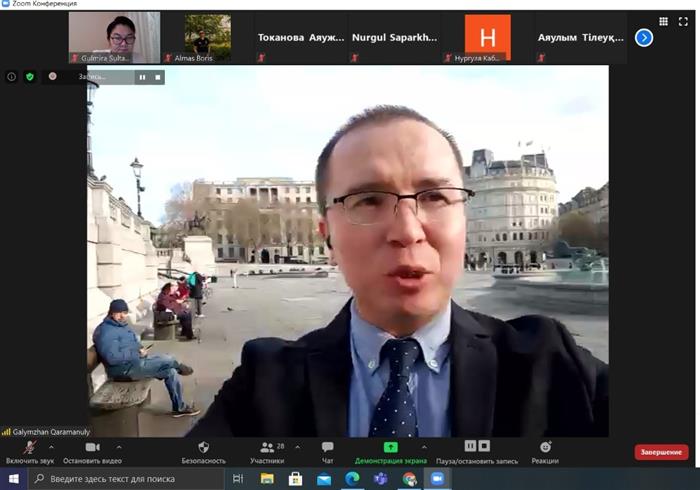Open the Участники participants panel

coord(268,447)
